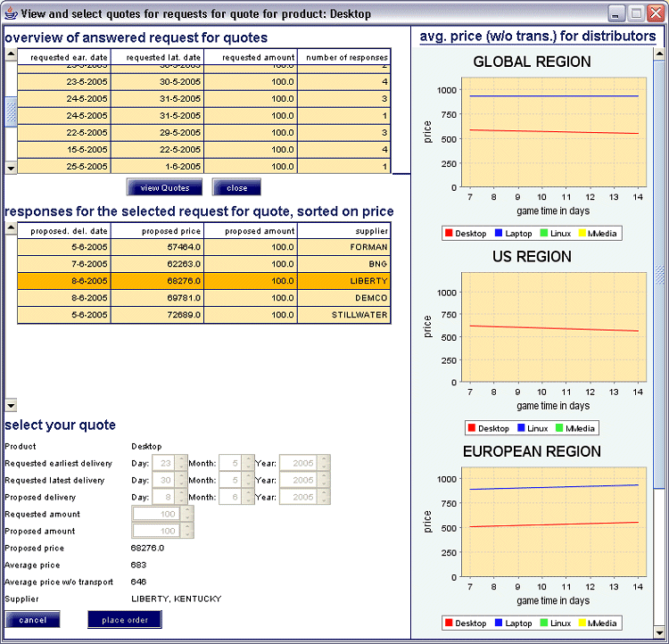The width and height of the screenshot is (669, 644).
Task: Click the cancel button
Action: 32,620
